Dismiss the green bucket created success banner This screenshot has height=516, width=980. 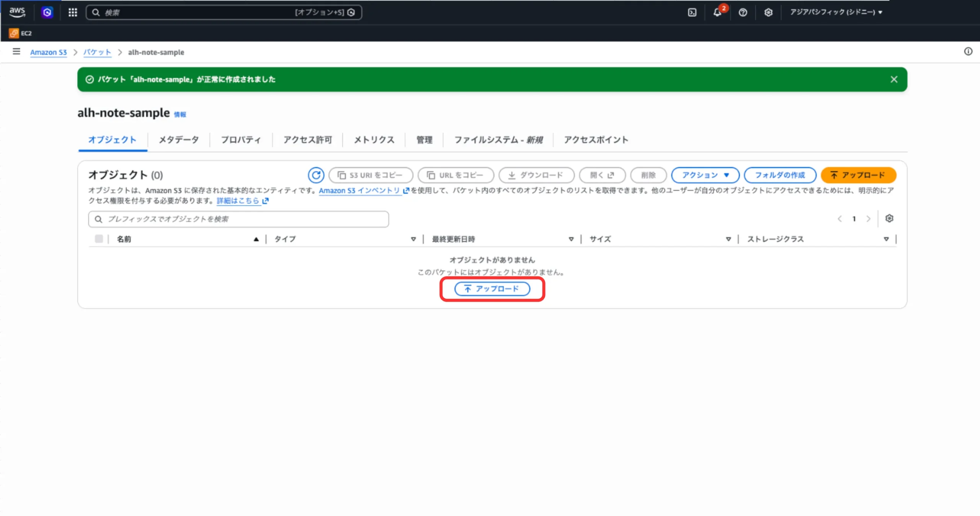coord(894,79)
